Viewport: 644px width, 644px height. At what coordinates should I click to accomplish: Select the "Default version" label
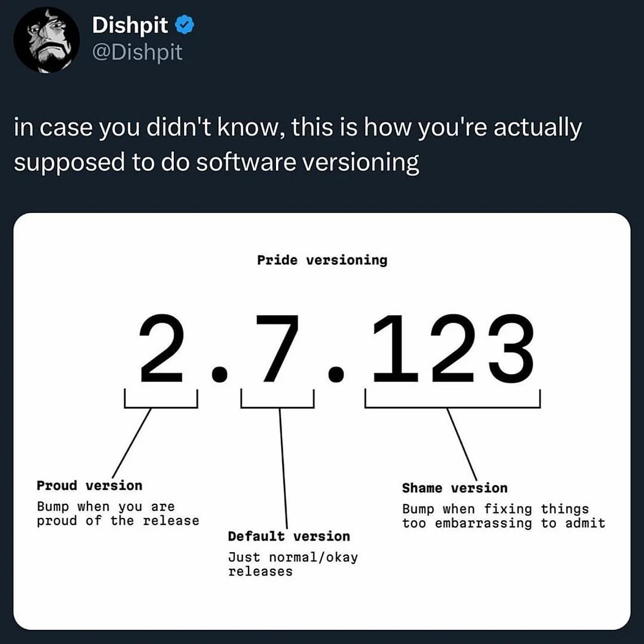point(289,536)
